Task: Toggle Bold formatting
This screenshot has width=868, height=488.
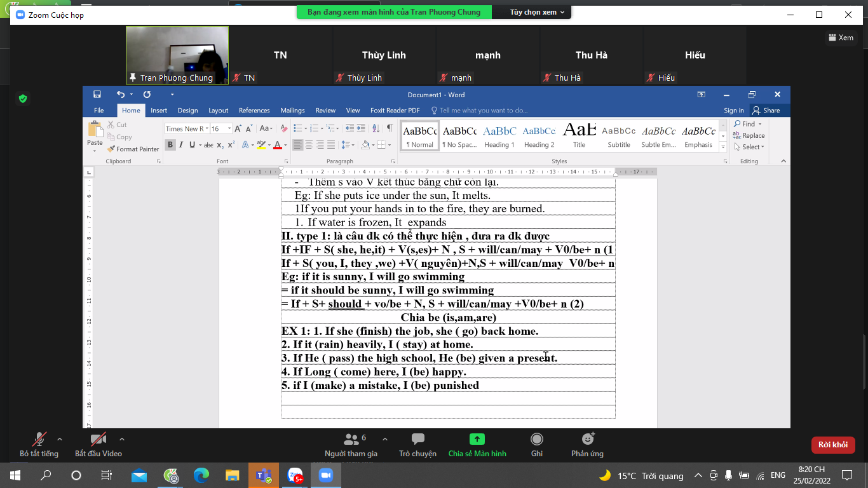Action: 170,145
